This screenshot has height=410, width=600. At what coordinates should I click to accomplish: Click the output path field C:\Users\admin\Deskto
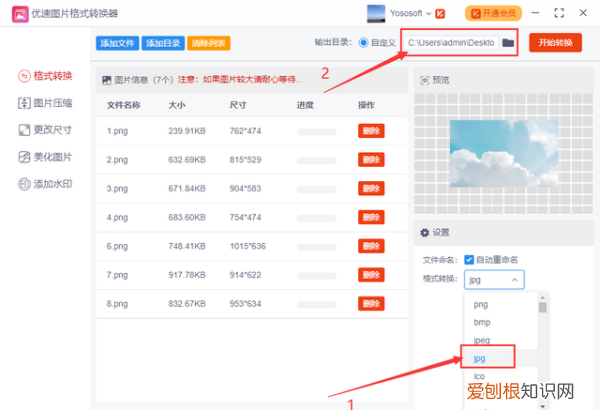click(451, 42)
